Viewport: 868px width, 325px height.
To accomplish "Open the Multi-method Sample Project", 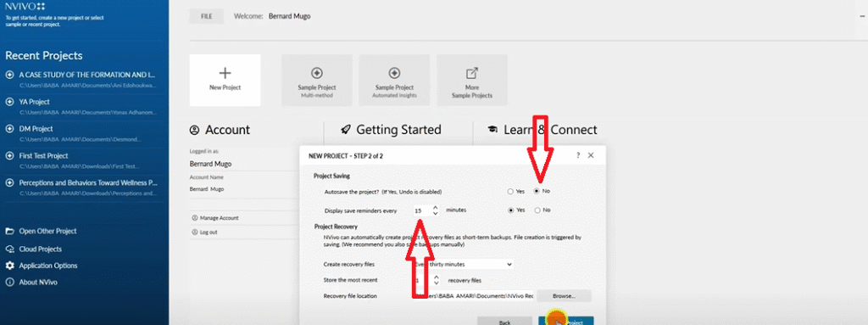I will pos(317,80).
